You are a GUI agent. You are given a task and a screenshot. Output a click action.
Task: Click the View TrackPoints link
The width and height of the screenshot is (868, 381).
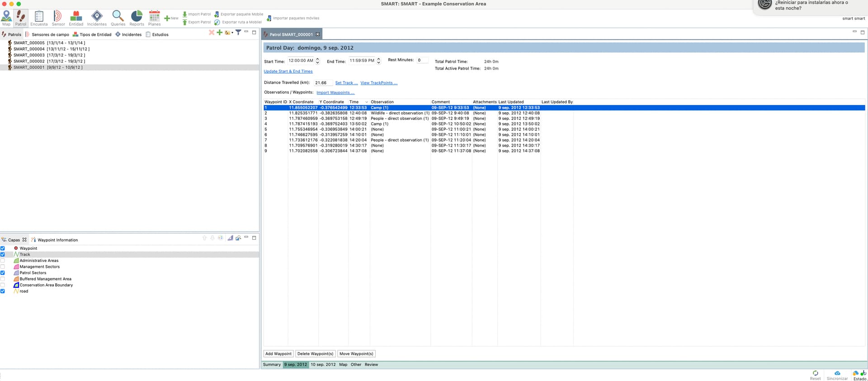tap(378, 83)
